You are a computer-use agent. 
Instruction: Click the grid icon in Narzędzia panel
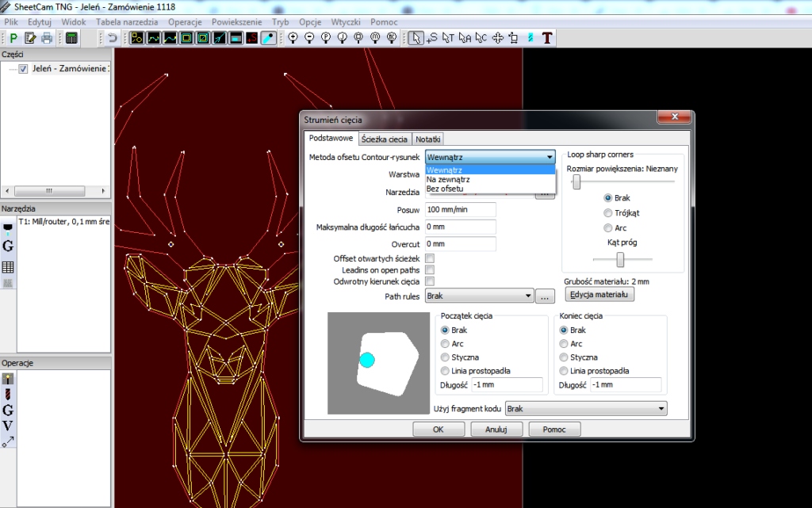(x=8, y=267)
